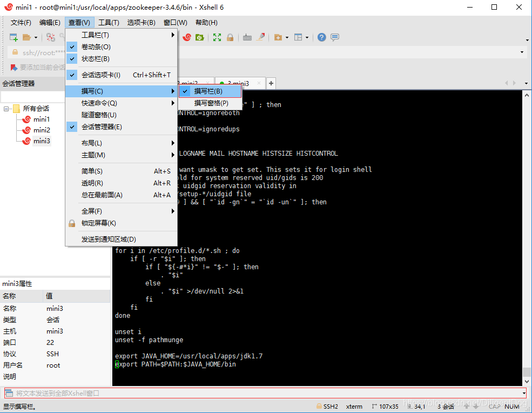Screen dimensions: 532x413
Task: Uncheck 撰写栏(B) in submenu
Action: click(x=210, y=91)
